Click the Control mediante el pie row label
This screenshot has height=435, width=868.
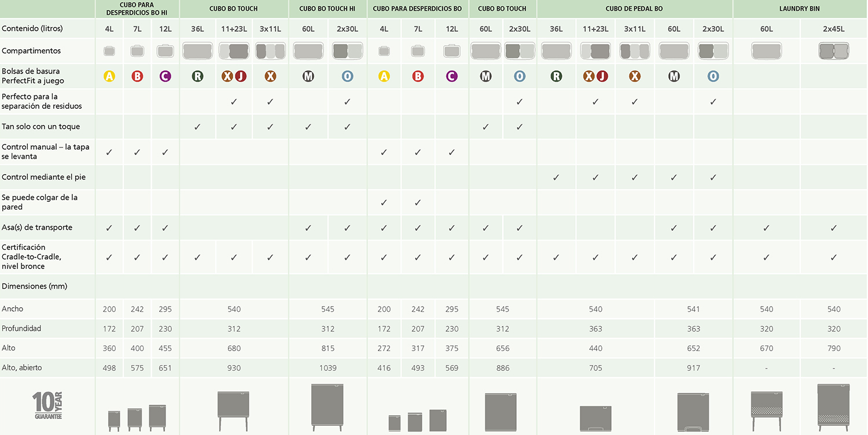pyautogui.click(x=43, y=177)
